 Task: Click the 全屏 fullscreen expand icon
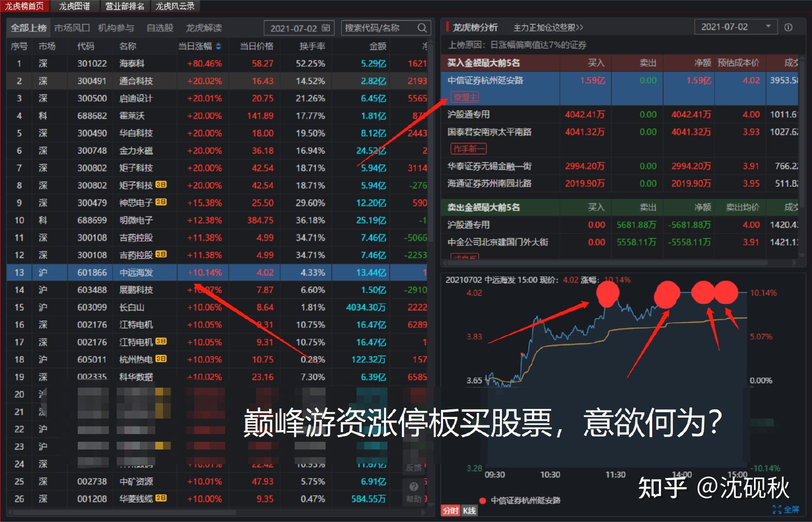(x=777, y=509)
